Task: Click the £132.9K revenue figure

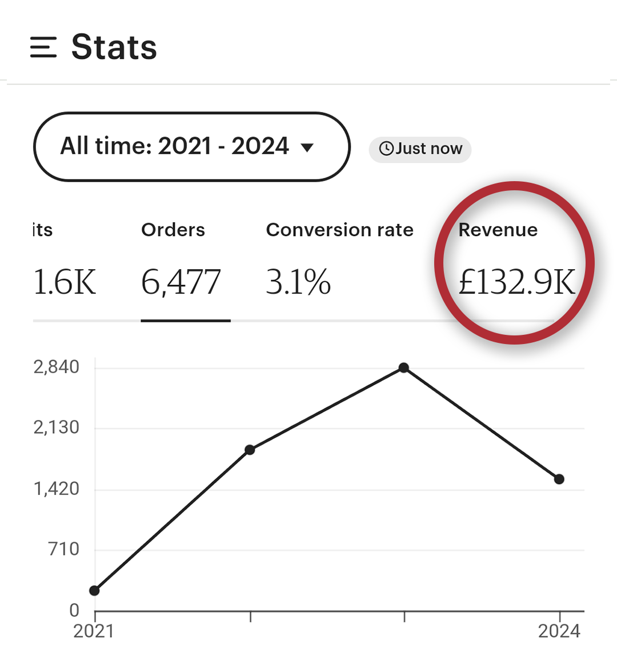Action: 517,282
